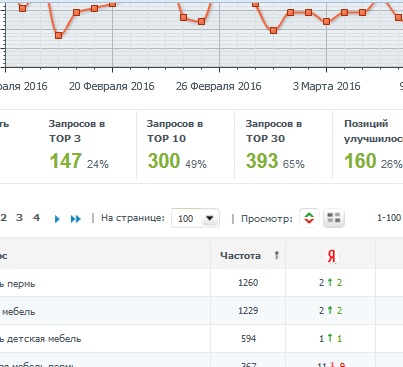This screenshot has width=403, height=367.
Task: Click frequency value 1260
Action: pyautogui.click(x=248, y=283)
